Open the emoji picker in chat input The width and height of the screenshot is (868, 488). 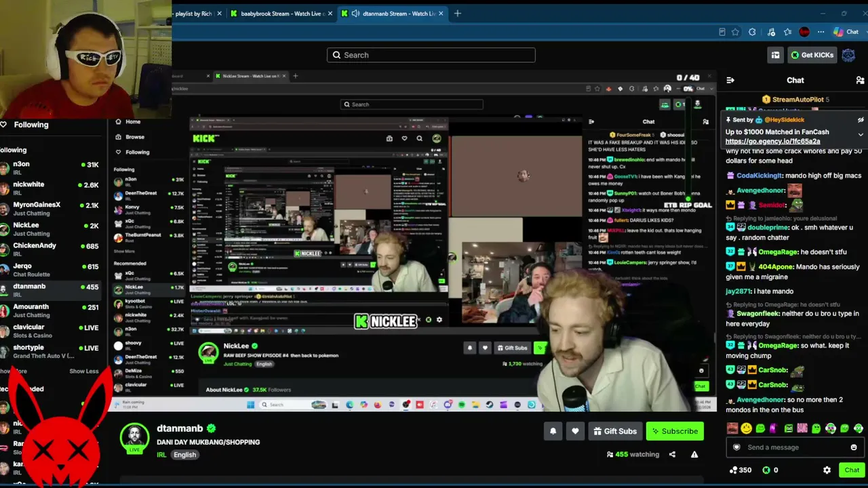click(x=854, y=447)
